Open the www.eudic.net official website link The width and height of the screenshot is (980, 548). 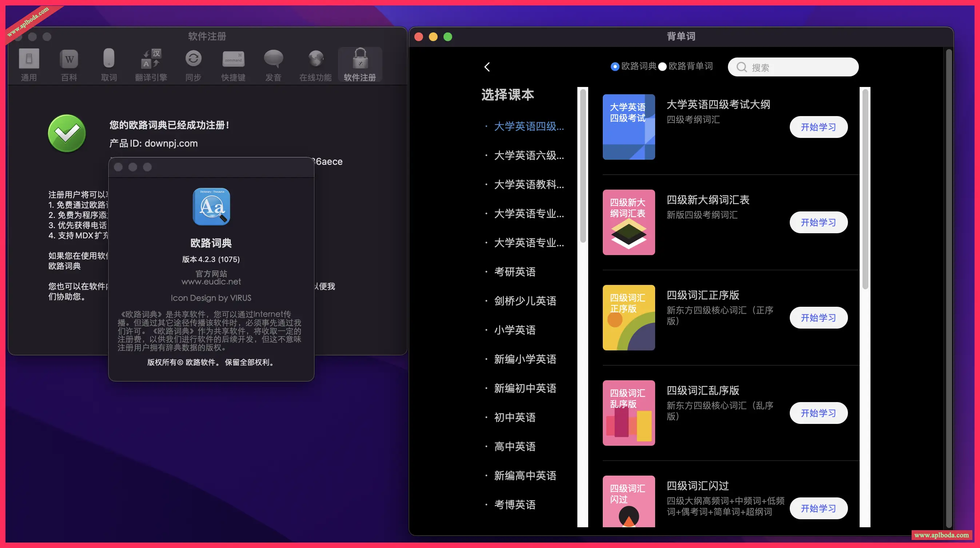pyautogui.click(x=211, y=281)
